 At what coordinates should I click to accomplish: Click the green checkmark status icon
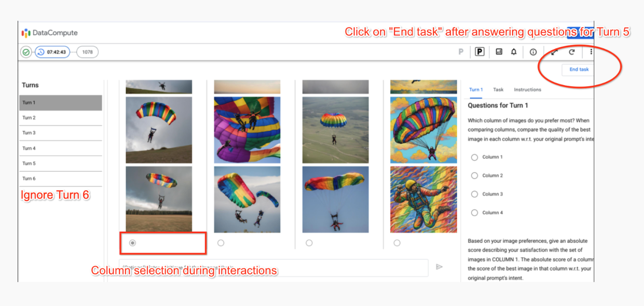[26, 52]
